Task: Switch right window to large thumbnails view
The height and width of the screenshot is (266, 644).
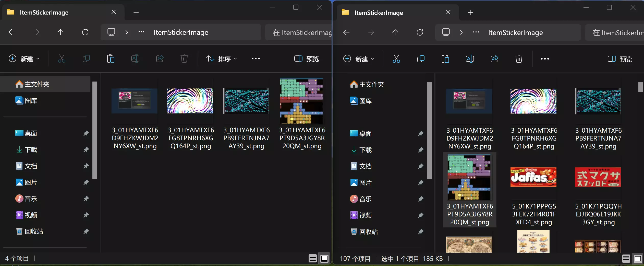Action: click(638, 259)
